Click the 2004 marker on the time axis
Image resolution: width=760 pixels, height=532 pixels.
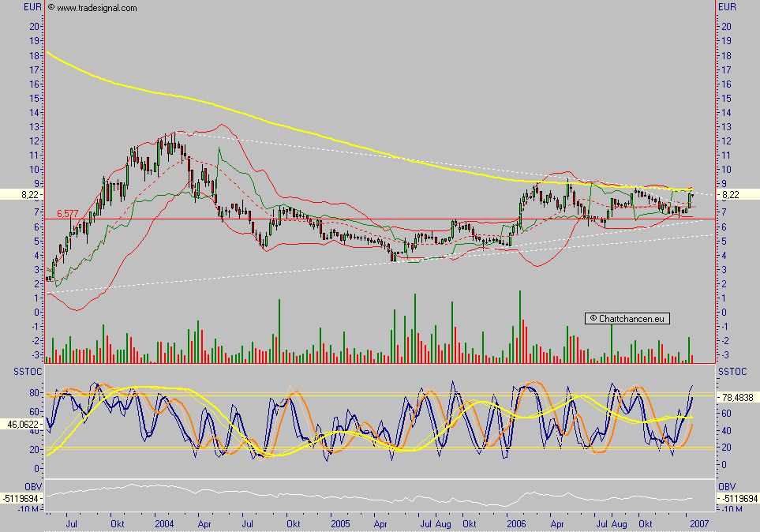[x=164, y=523]
